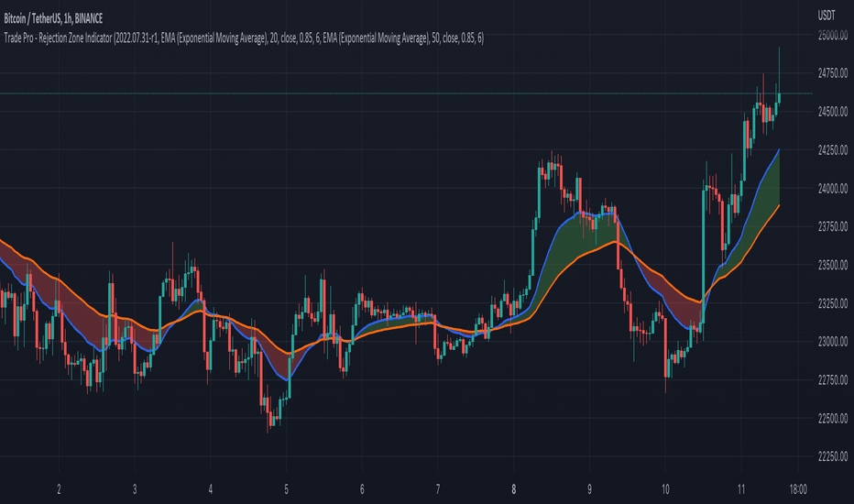Click the 18:00 time axis label
Viewport: 854px width, 504px height.
pos(798,489)
